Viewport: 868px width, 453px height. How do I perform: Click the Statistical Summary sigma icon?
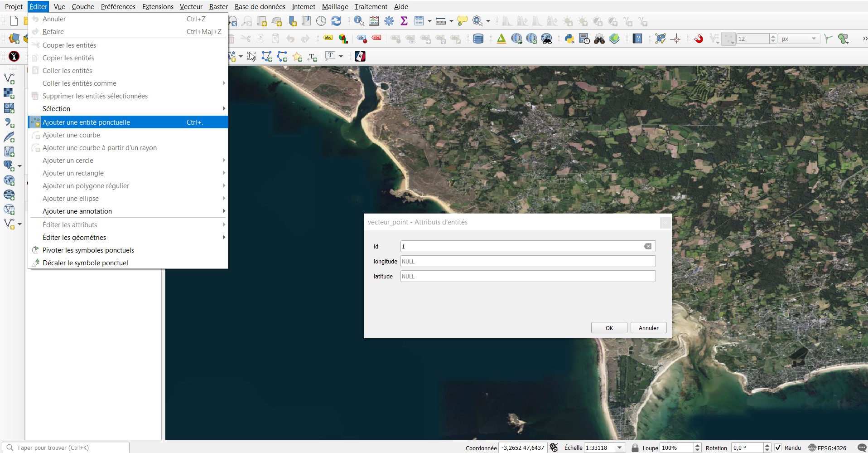tap(404, 21)
